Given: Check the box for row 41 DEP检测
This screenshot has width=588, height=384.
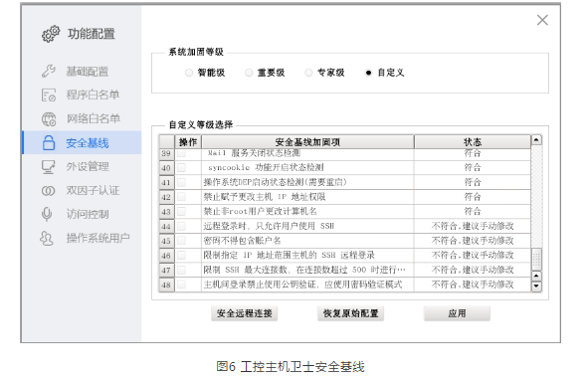Looking at the screenshot, I should click(181, 182).
